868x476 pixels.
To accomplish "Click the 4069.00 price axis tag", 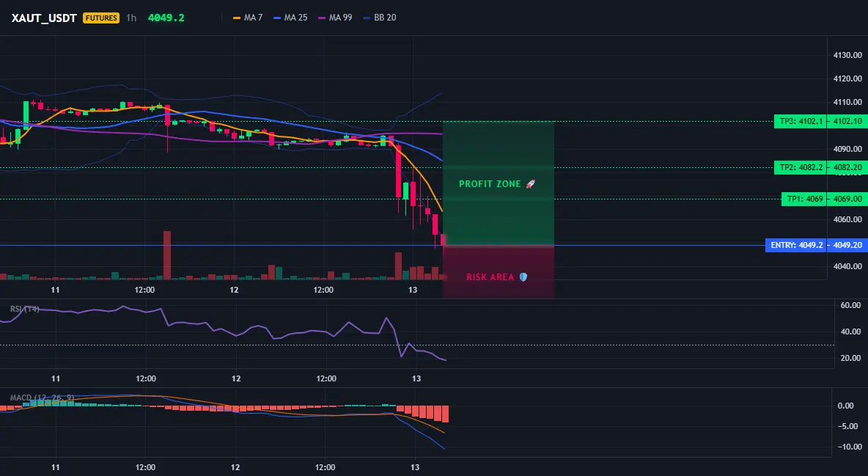I will [x=847, y=199].
